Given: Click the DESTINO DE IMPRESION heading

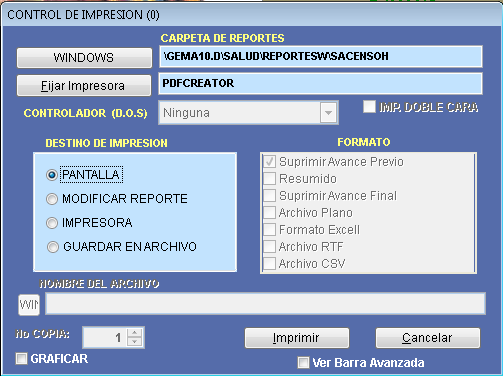Looking at the screenshot, I should [107, 143].
